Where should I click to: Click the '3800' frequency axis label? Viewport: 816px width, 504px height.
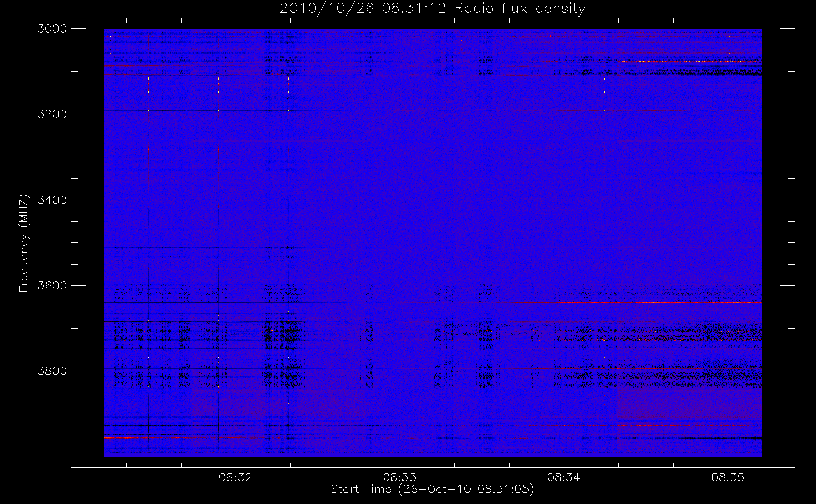point(52,371)
